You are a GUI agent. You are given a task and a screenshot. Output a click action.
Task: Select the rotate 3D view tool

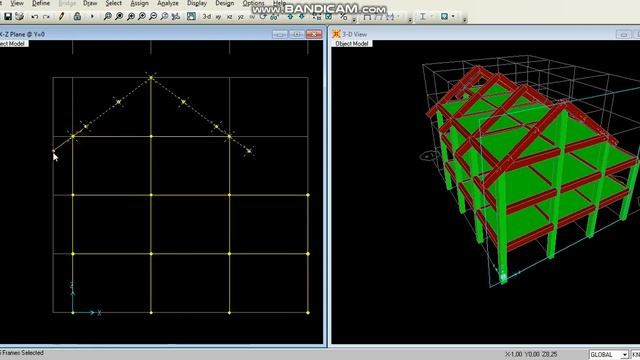263,17
